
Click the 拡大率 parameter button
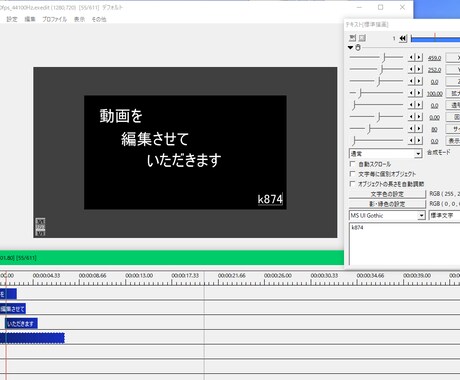coord(453,93)
